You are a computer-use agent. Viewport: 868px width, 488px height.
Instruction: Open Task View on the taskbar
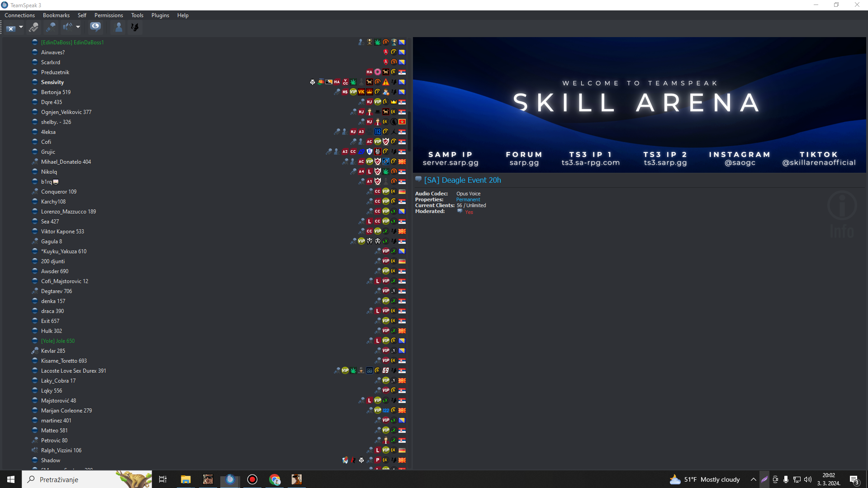coord(163,479)
